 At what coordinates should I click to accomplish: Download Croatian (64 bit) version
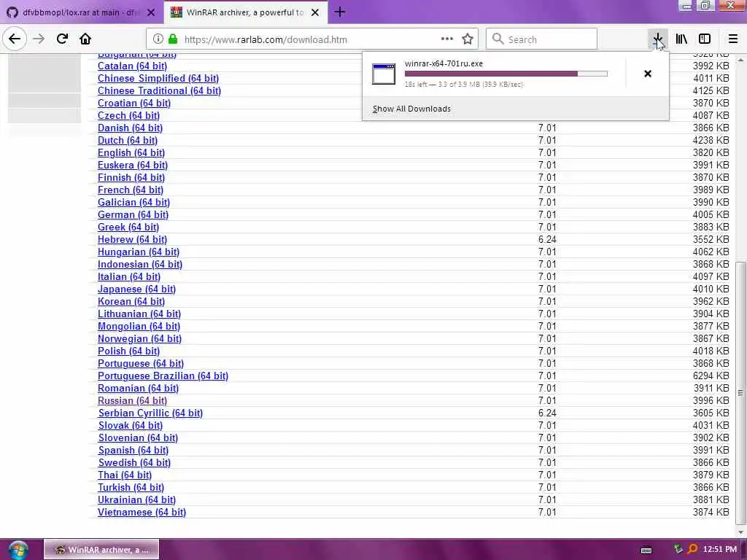pyautogui.click(x=134, y=103)
